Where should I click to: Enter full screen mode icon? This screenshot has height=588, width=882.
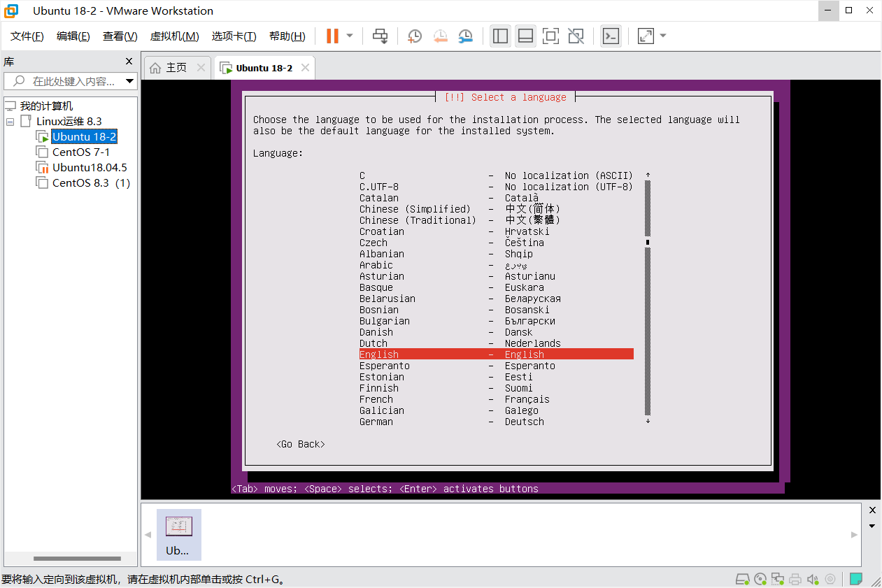click(x=550, y=36)
